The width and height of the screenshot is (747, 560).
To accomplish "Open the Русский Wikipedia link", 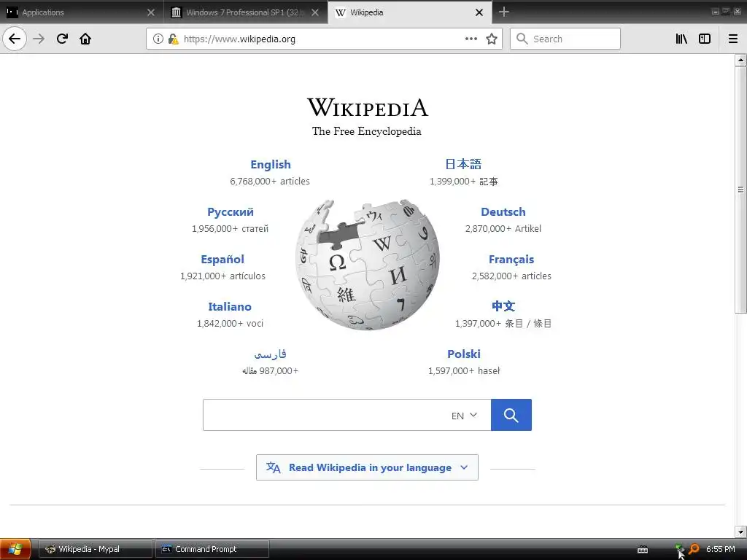I will (231, 212).
